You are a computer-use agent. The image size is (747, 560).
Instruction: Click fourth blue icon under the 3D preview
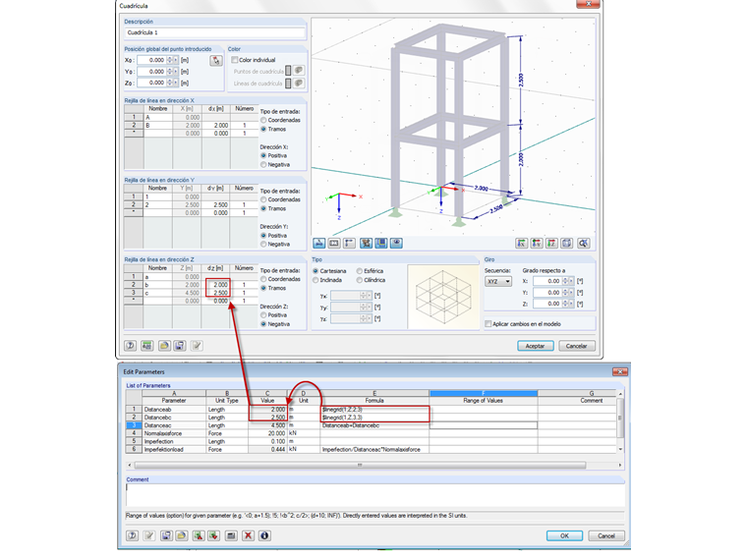(x=366, y=244)
